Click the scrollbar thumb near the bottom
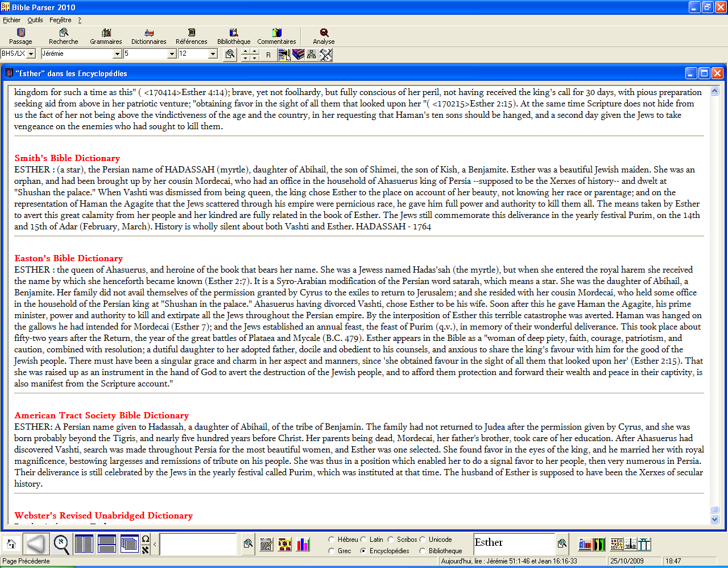The image size is (728, 568). [715, 510]
